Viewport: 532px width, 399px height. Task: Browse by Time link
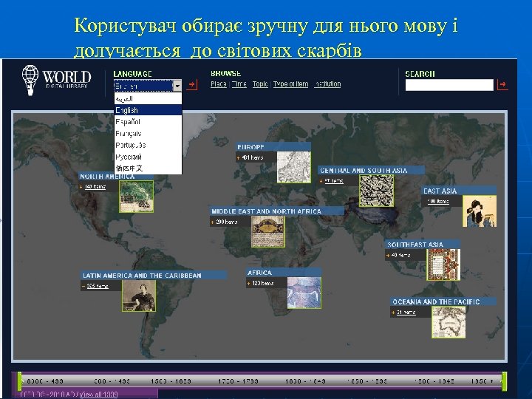pos(239,83)
